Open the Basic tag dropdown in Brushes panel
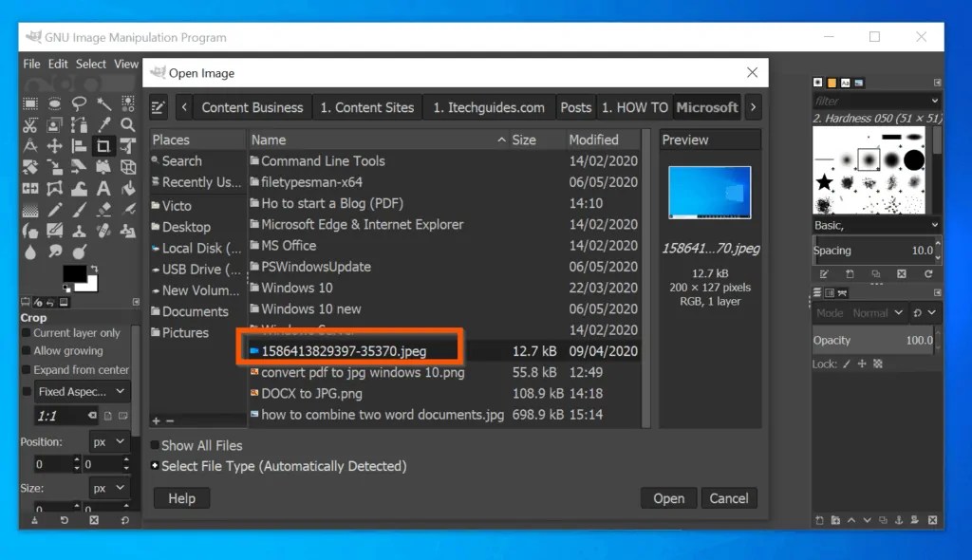 [873, 225]
